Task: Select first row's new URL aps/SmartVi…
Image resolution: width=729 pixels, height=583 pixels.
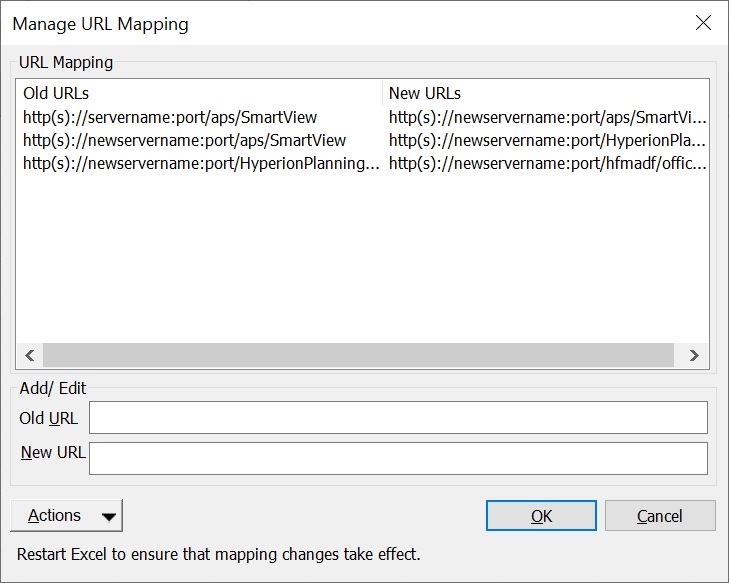Action: pos(547,118)
